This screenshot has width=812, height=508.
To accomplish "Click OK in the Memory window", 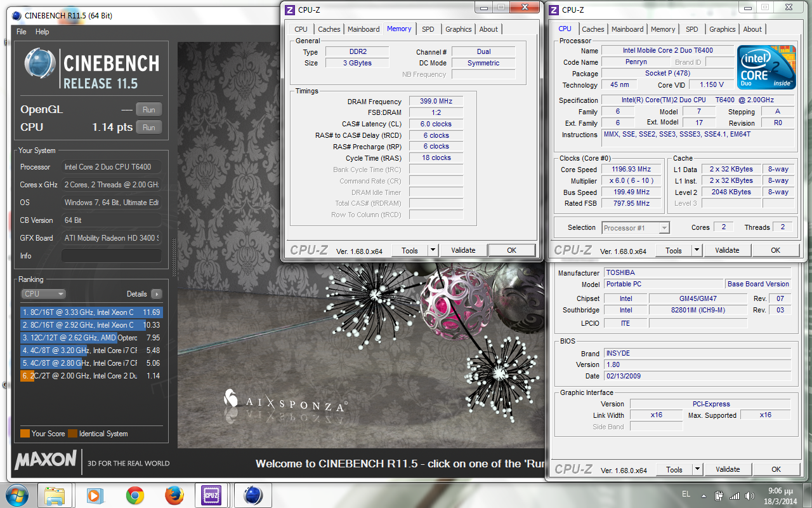I will point(512,250).
